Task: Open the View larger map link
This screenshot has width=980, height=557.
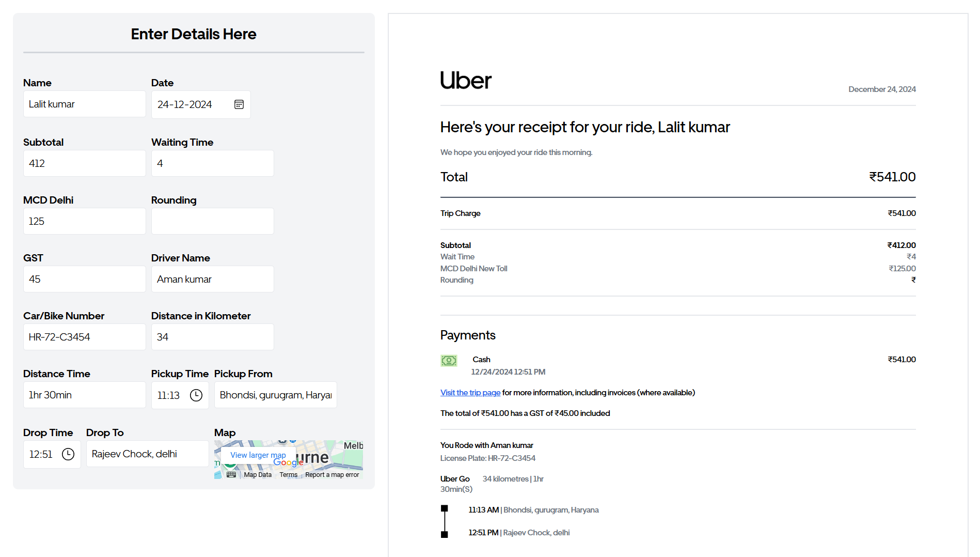Action: click(x=258, y=455)
